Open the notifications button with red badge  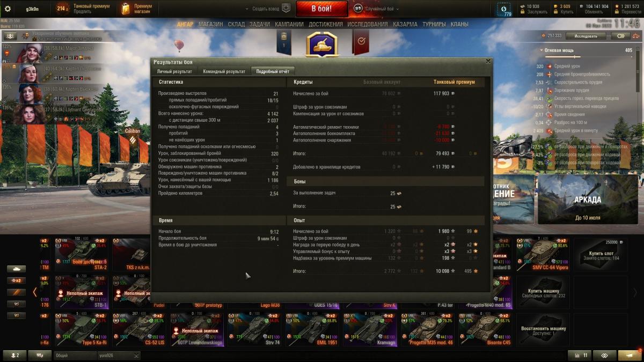click(629, 355)
